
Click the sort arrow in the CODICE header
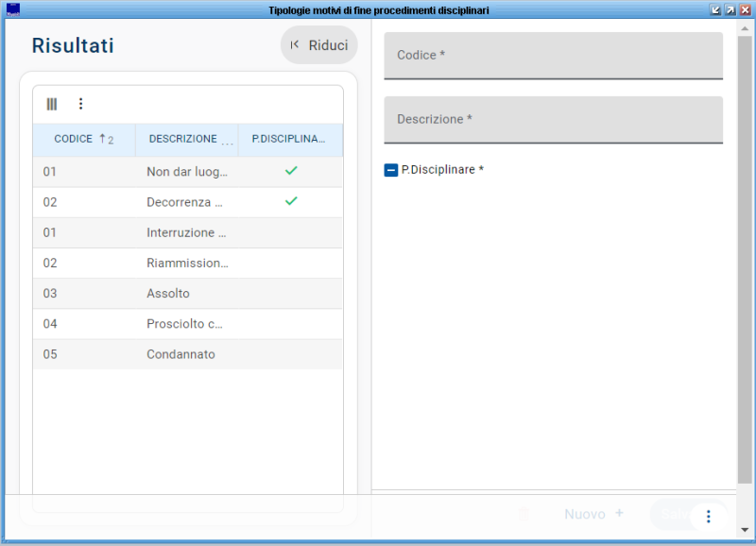[x=102, y=139]
